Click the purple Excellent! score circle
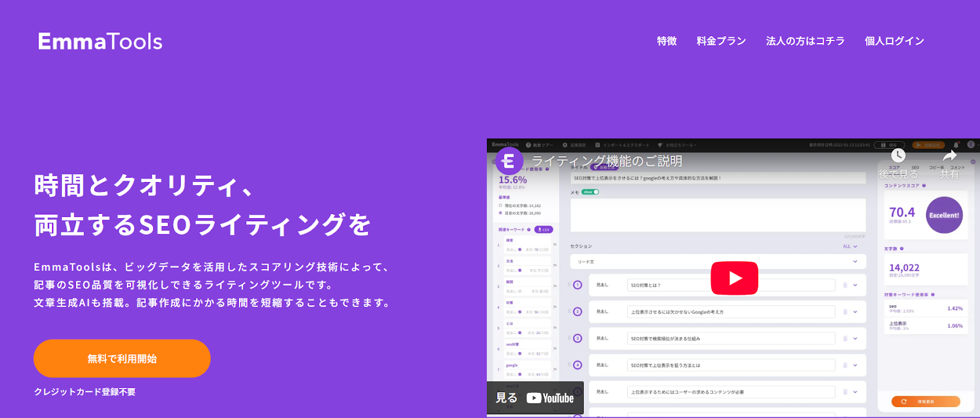 [944, 215]
